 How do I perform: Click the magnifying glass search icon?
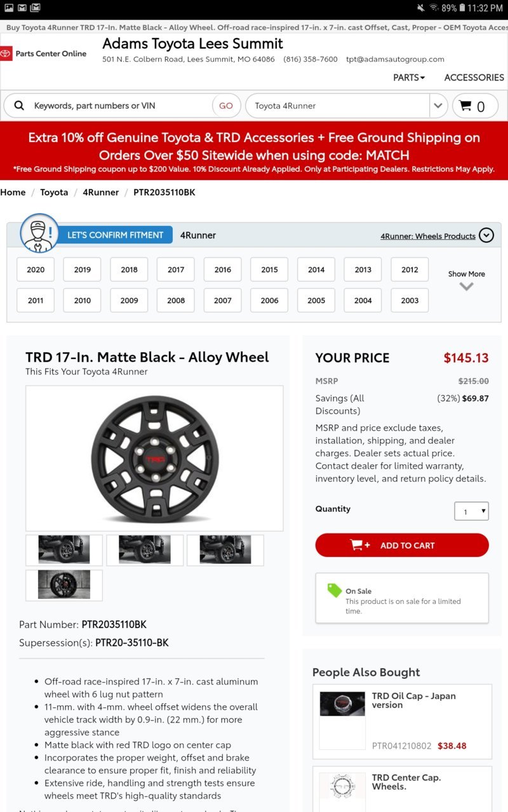tap(19, 106)
